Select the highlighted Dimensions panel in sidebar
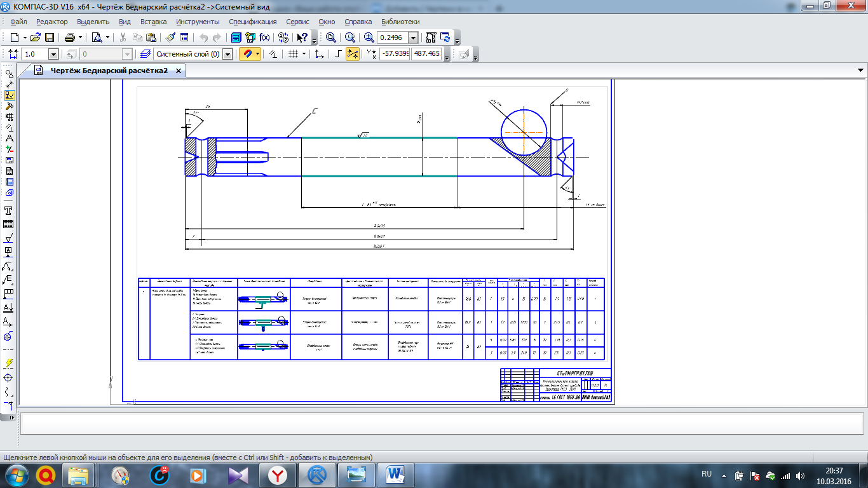This screenshot has height=488, width=868. tap(9, 95)
